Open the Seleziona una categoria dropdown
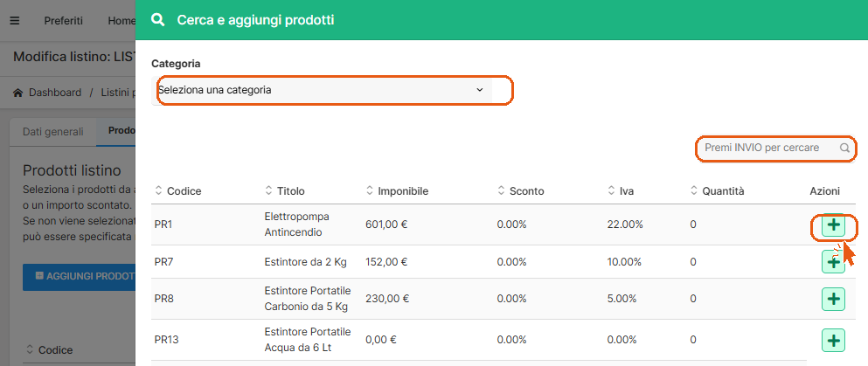 click(322, 90)
